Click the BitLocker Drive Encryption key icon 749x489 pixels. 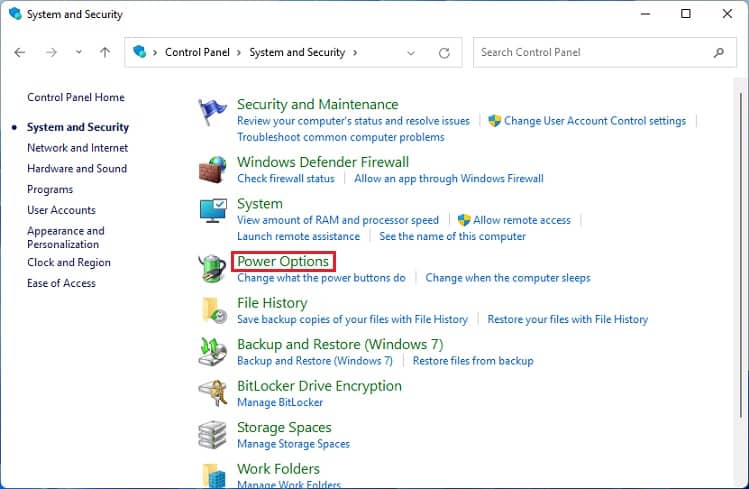tap(213, 393)
